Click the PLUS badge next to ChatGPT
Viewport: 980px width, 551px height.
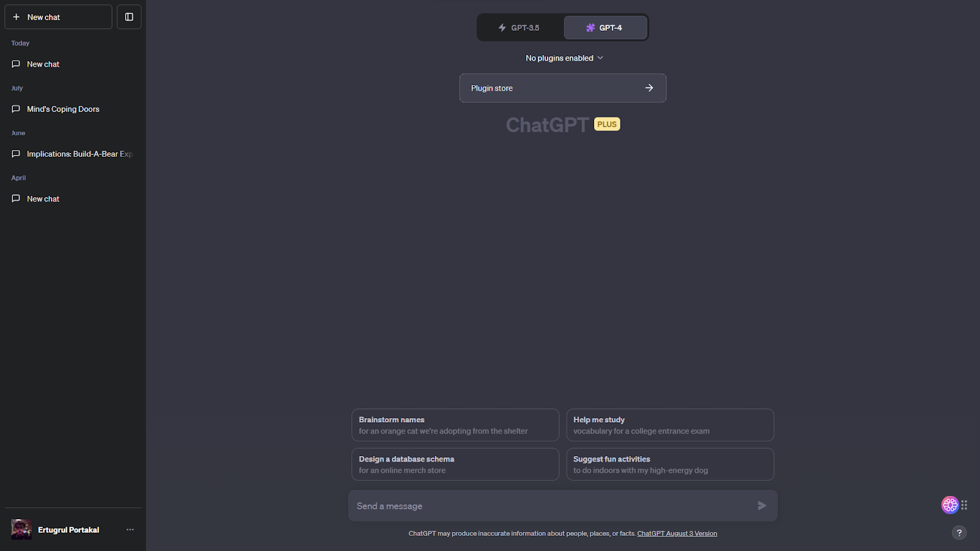[x=607, y=124]
